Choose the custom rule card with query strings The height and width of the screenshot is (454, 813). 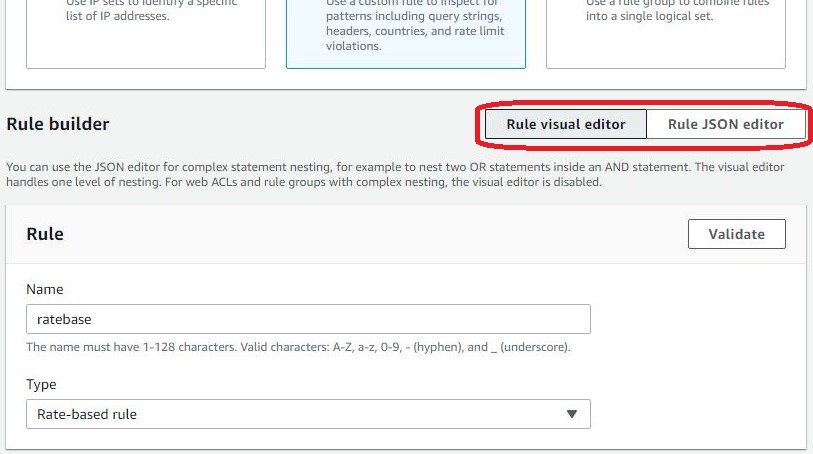point(405,32)
